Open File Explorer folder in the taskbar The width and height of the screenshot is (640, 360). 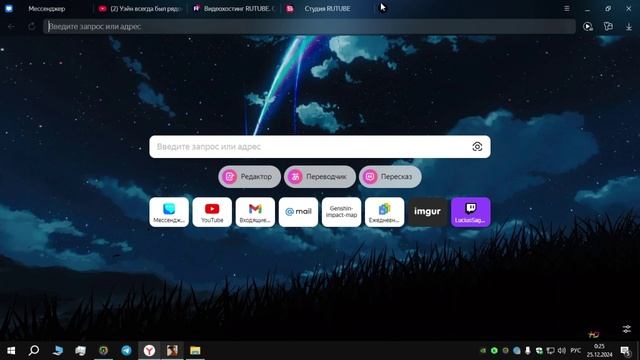coord(195,351)
